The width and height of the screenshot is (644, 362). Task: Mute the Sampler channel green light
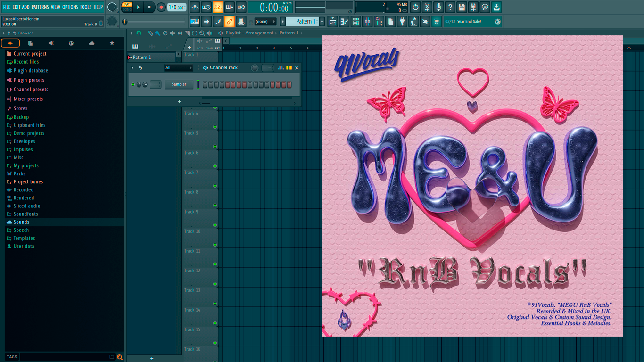(133, 84)
